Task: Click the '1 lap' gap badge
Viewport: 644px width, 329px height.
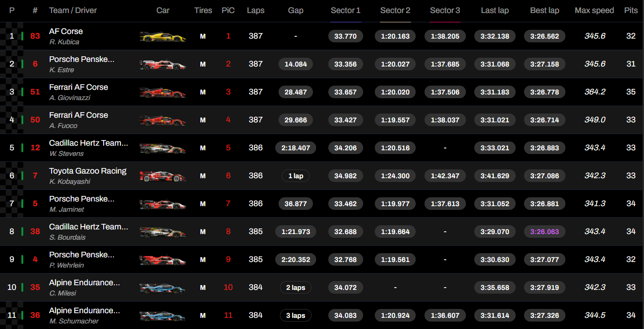Action: pos(296,176)
